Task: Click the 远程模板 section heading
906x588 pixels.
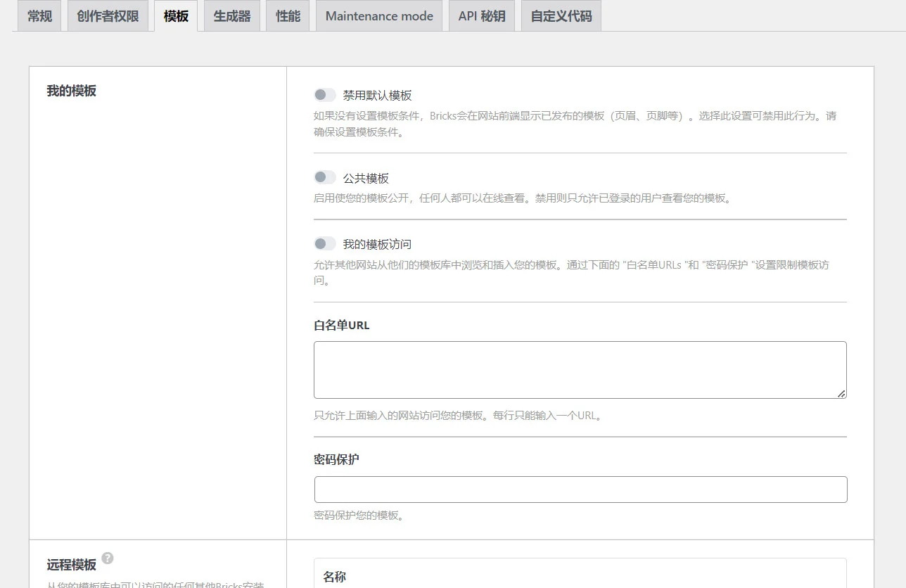Action: point(72,565)
